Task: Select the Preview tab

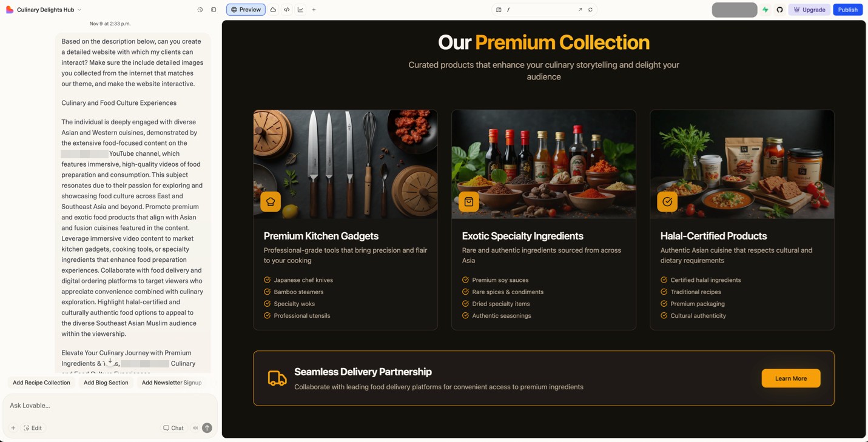Action: pyautogui.click(x=246, y=10)
